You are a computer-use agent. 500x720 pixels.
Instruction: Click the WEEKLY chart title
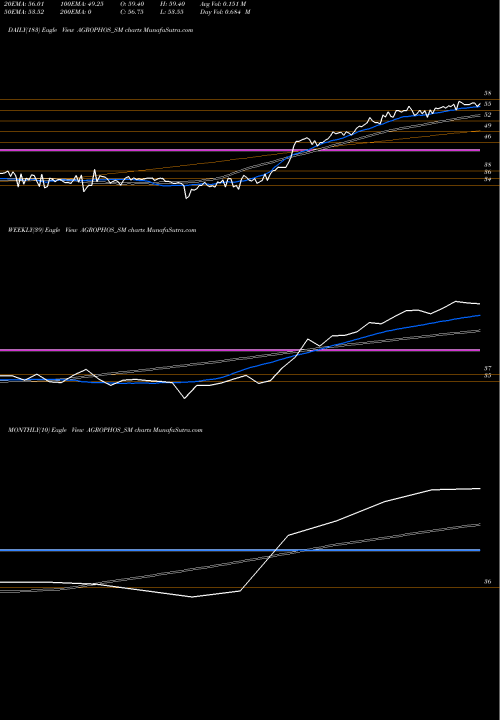tap(102, 230)
